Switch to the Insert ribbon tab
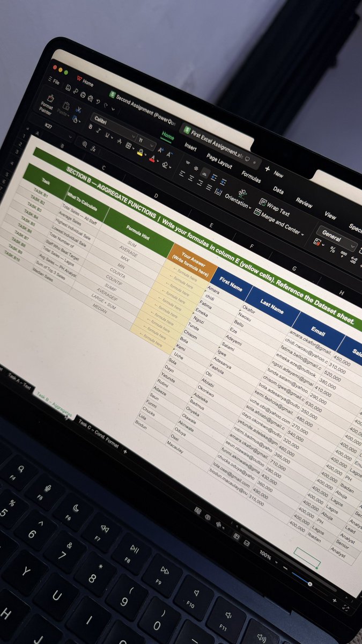Viewport: 362px width, 644px height. point(190,146)
